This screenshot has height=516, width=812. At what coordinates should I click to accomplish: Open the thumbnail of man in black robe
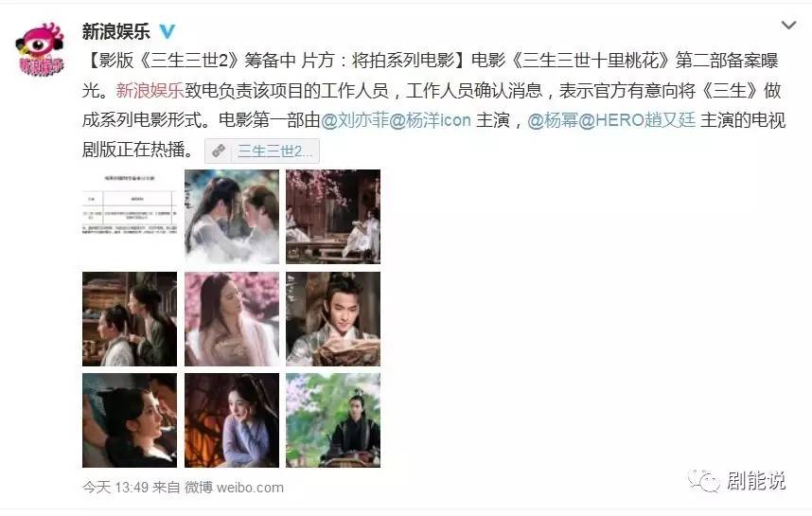tap(333, 420)
